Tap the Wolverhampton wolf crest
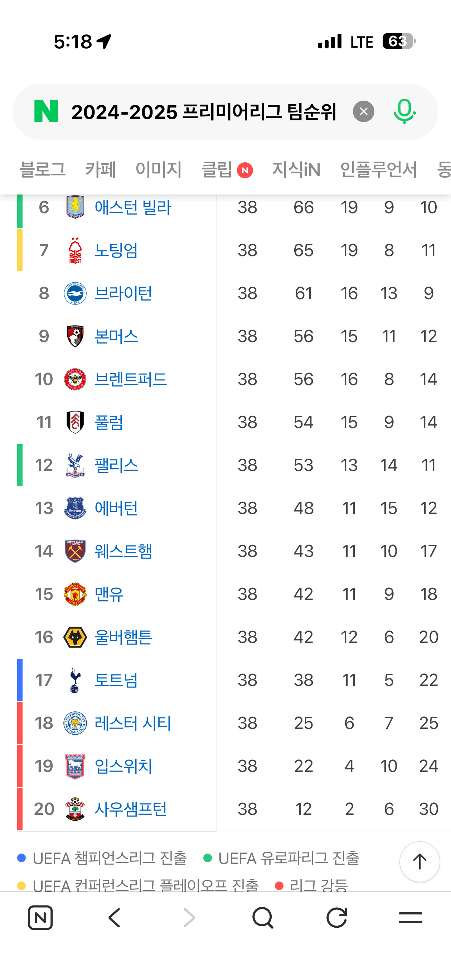The height and width of the screenshot is (980, 451). point(75,637)
